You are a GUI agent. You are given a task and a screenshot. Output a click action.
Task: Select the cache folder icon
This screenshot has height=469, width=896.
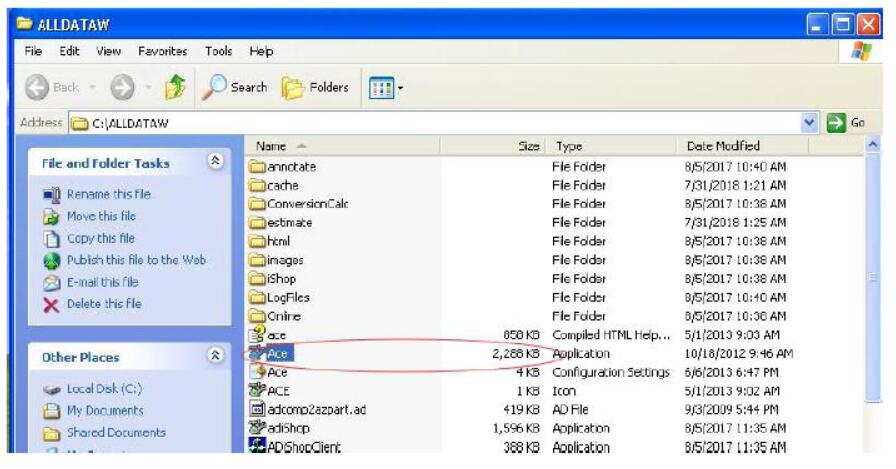click(x=258, y=186)
